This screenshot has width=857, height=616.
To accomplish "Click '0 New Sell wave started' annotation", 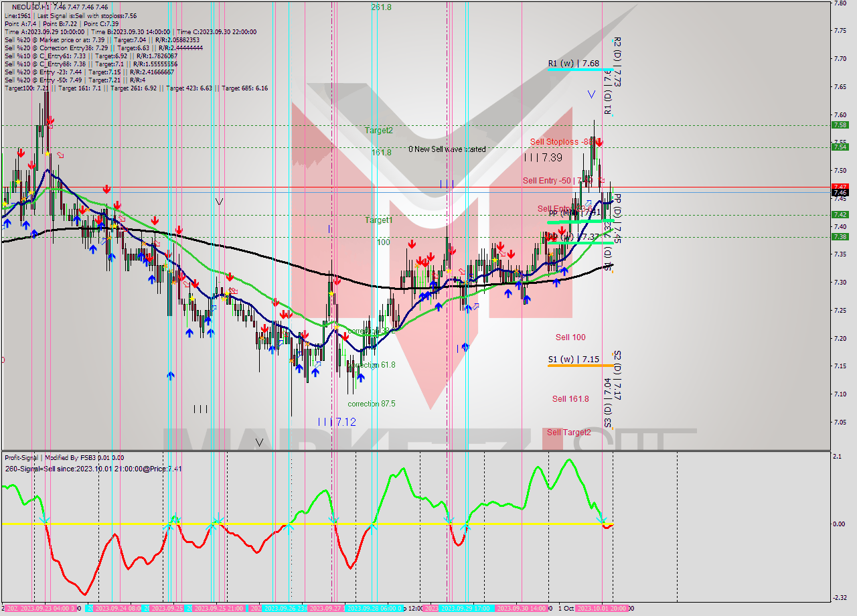I will [447, 149].
